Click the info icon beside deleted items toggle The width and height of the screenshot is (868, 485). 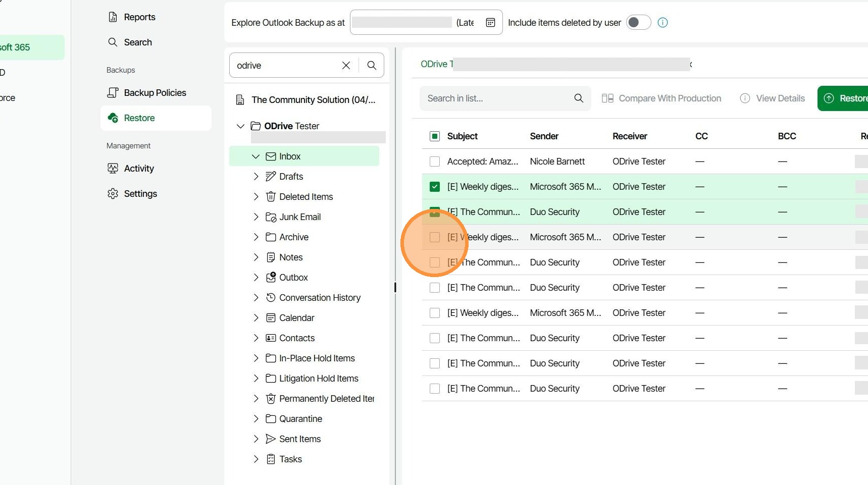662,23
